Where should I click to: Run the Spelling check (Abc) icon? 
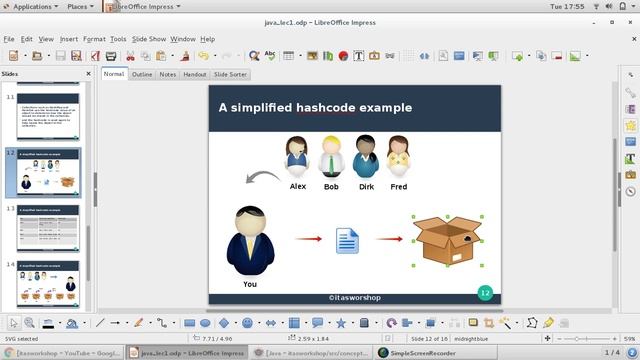point(270,56)
